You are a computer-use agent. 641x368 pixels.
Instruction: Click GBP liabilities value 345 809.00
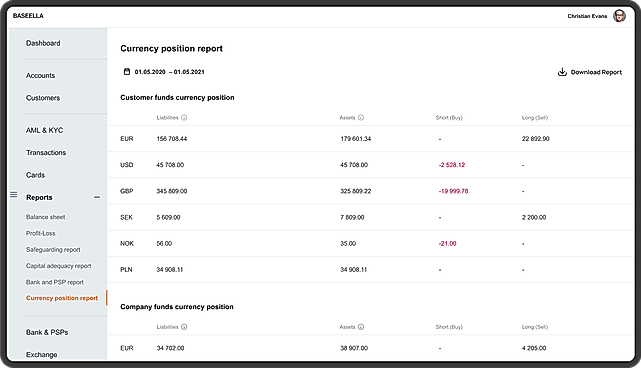[172, 191]
